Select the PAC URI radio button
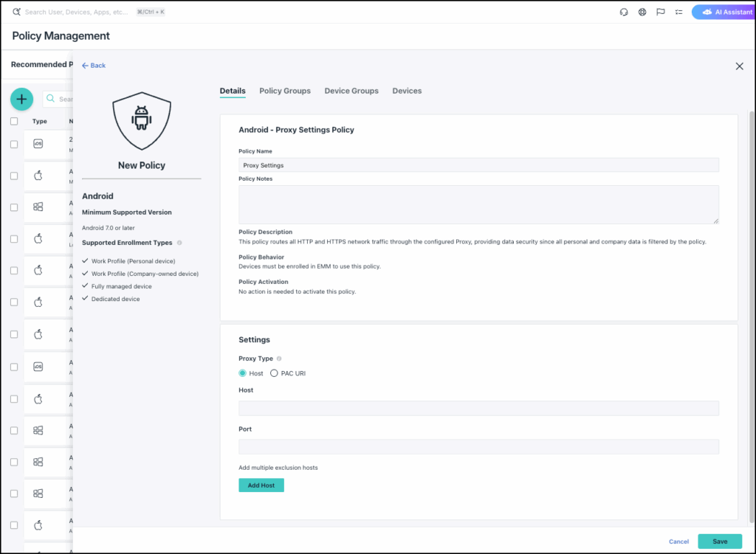The image size is (756, 554). [274, 373]
